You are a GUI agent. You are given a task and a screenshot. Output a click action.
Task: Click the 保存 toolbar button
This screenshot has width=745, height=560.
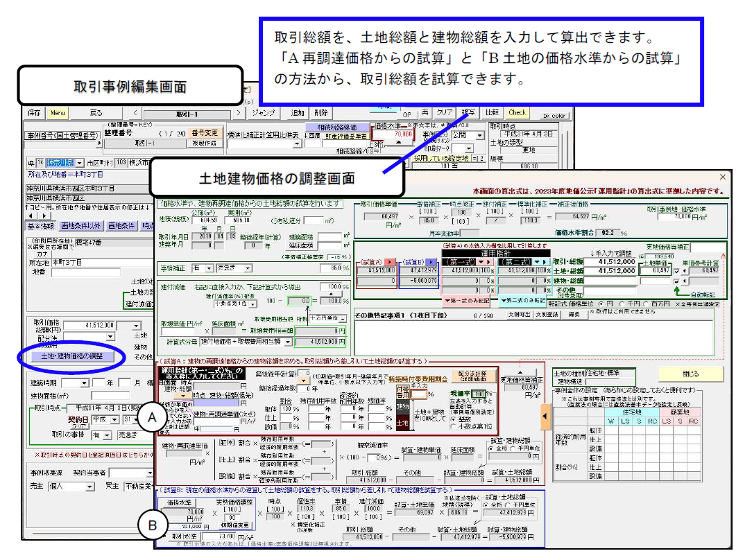pos(34,113)
